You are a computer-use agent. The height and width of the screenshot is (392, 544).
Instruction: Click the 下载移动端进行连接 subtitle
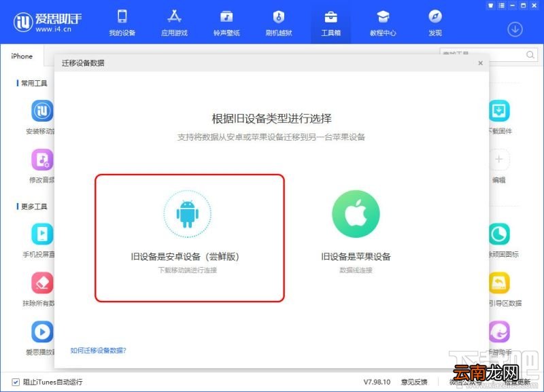(x=188, y=270)
